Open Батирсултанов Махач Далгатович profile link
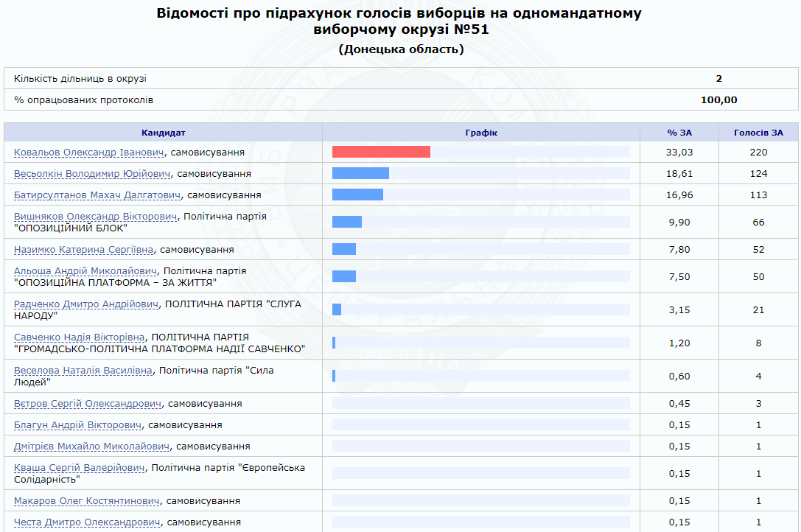The width and height of the screenshot is (801, 532). pos(97,195)
